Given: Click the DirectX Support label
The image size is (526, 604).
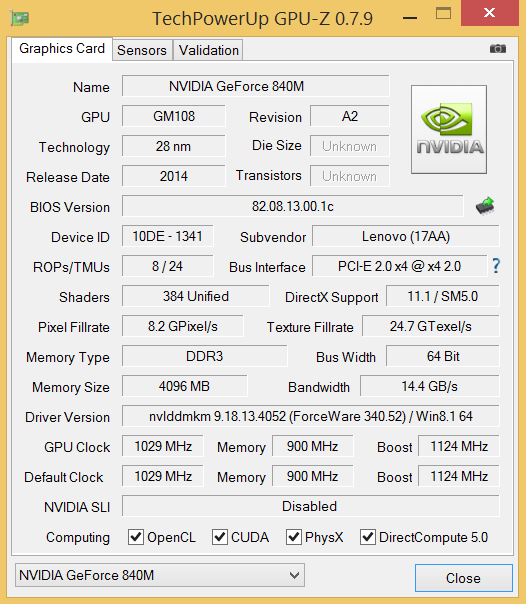Looking at the screenshot, I should tap(332, 297).
